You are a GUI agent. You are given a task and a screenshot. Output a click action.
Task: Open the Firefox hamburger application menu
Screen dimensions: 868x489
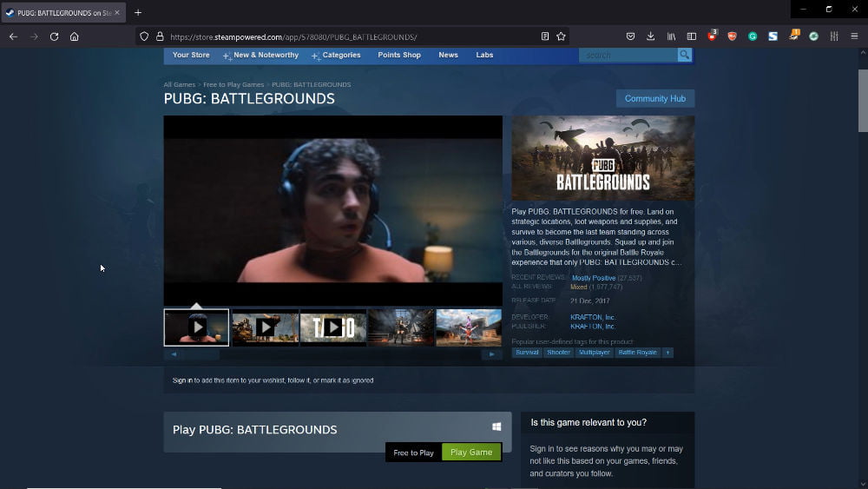[854, 36]
